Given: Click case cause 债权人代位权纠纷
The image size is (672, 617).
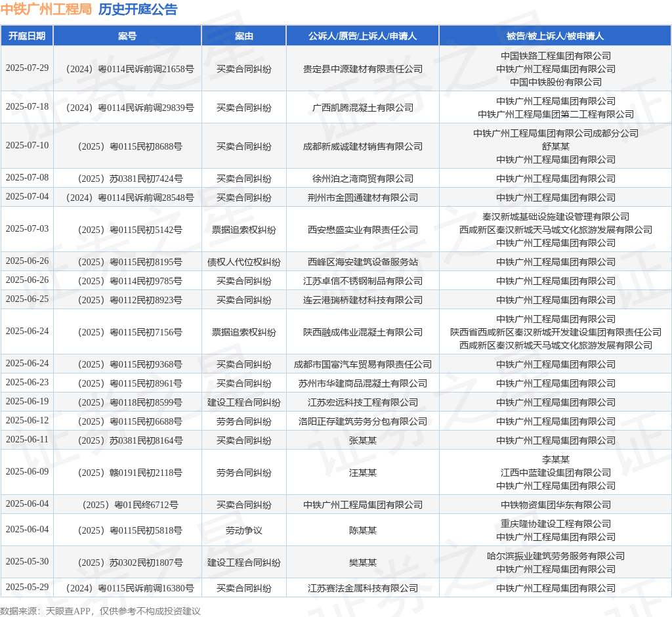Looking at the screenshot, I should click(x=244, y=262).
